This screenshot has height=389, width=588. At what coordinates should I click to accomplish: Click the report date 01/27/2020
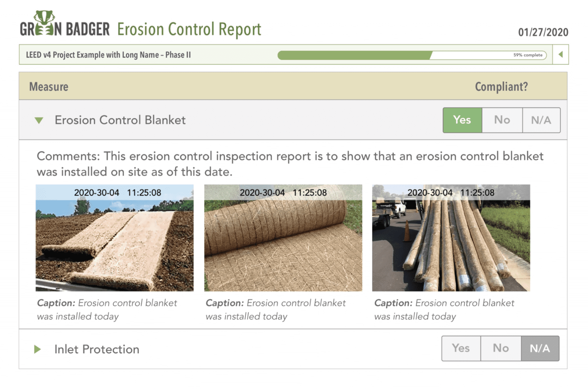point(543,33)
